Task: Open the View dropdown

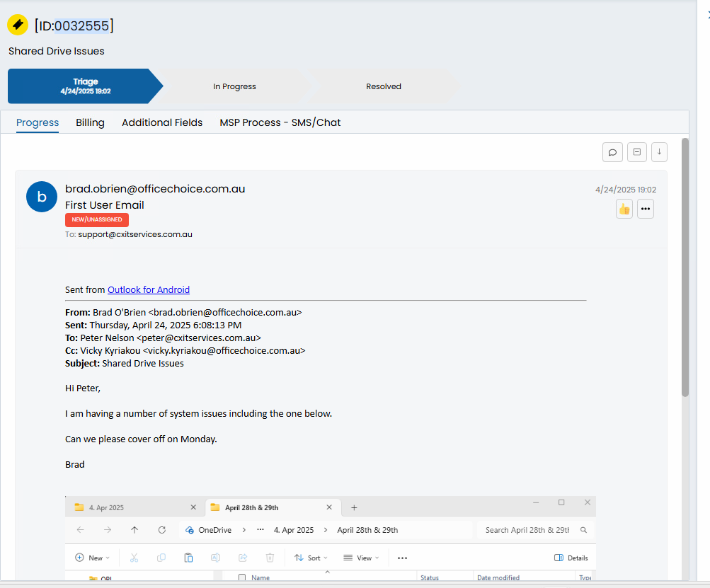Action: [x=361, y=558]
